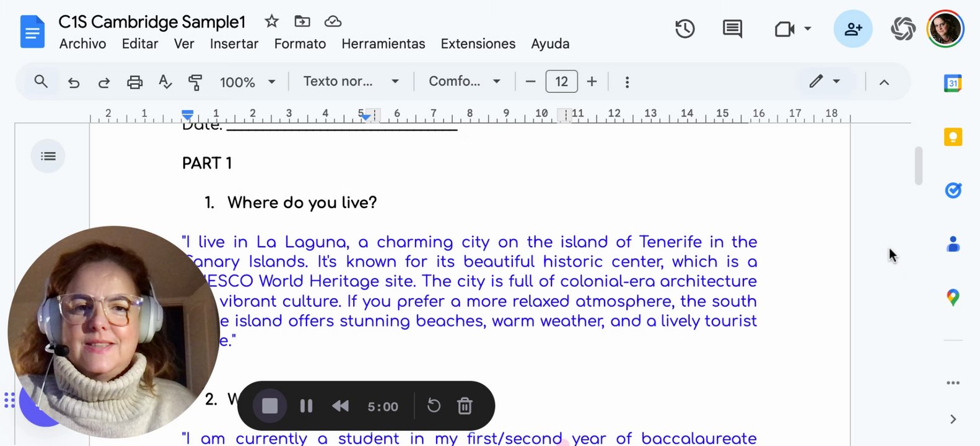Viewport: 980px width, 446px height.
Task: Decrease the font size
Action: click(530, 82)
